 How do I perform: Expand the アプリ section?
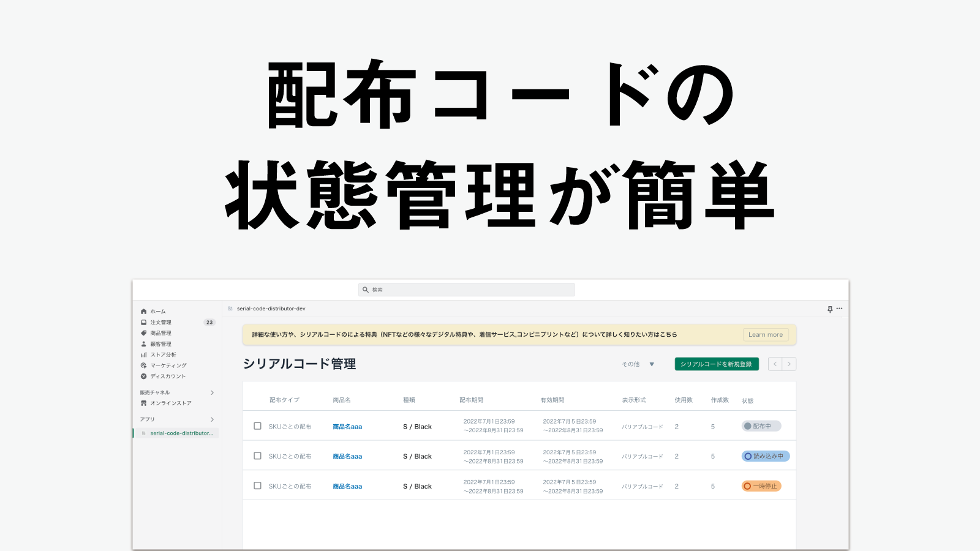pos(212,419)
